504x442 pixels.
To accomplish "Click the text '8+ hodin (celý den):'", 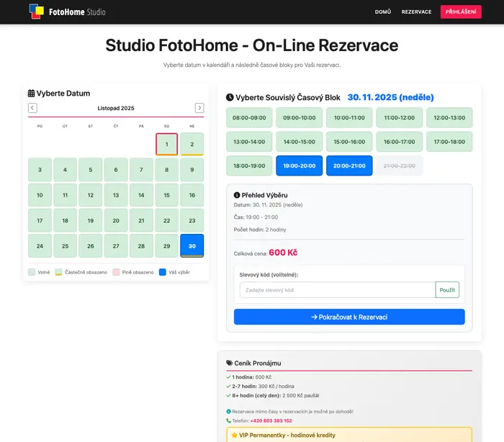I will click(x=256, y=395).
